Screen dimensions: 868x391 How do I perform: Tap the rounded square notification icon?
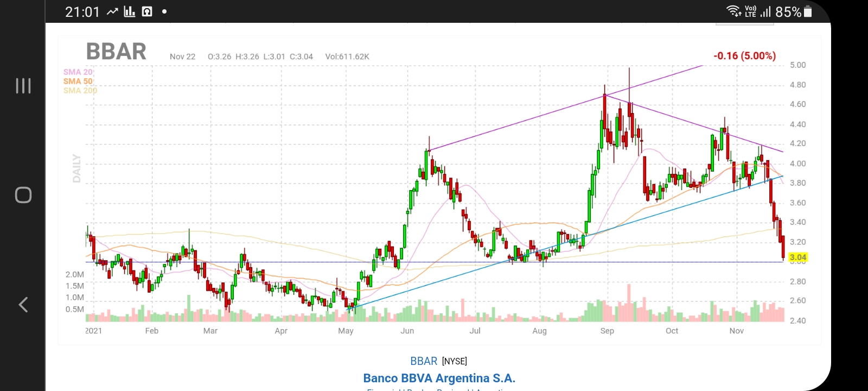click(147, 11)
